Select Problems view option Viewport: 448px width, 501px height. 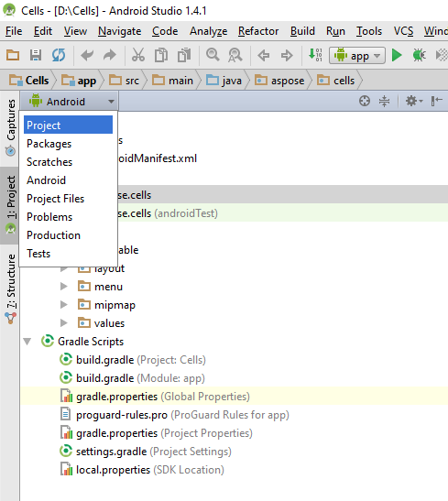68,217
